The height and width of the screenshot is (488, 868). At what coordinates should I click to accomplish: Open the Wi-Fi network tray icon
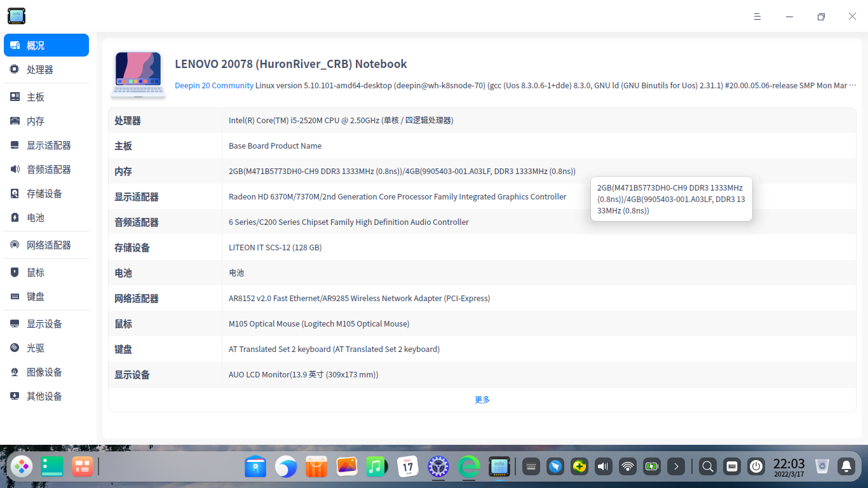tap(628, 466)
